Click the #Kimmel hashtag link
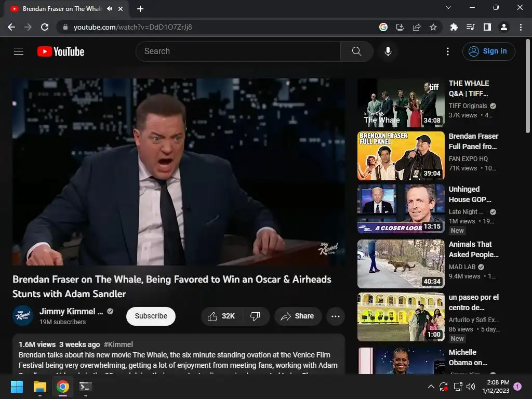 click(118, 344)
